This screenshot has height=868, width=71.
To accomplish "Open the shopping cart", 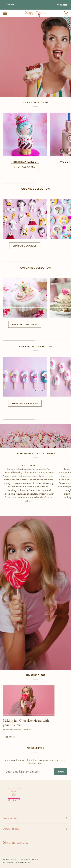I will tap(66, 14).
